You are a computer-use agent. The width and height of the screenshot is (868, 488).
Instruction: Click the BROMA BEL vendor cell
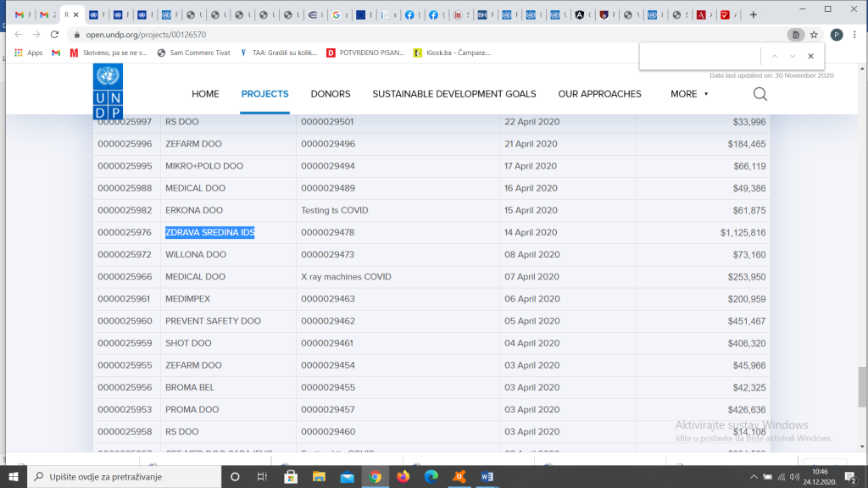(x=189, y=387)
